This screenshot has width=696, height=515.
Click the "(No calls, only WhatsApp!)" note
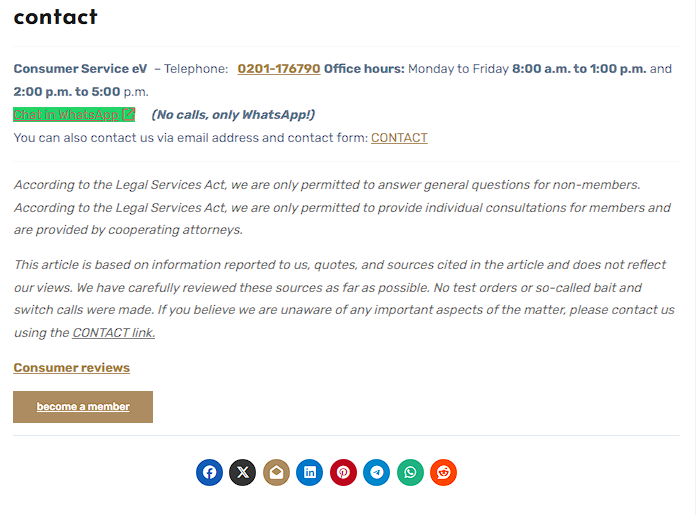pyautogui.click(x=233, y=115)
